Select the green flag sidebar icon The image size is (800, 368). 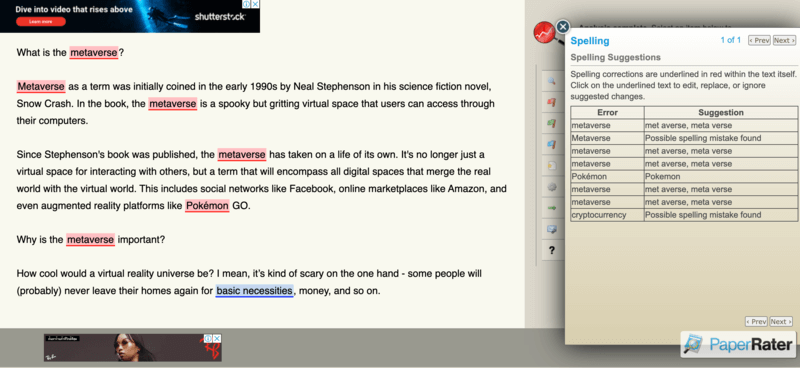coord(552,123)
